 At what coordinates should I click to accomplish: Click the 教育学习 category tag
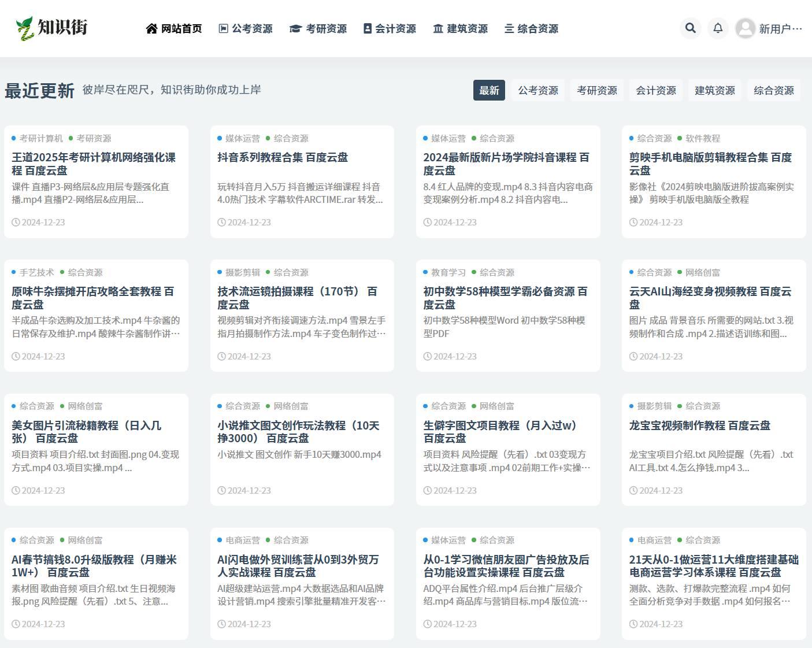click(x=448, y=272)
